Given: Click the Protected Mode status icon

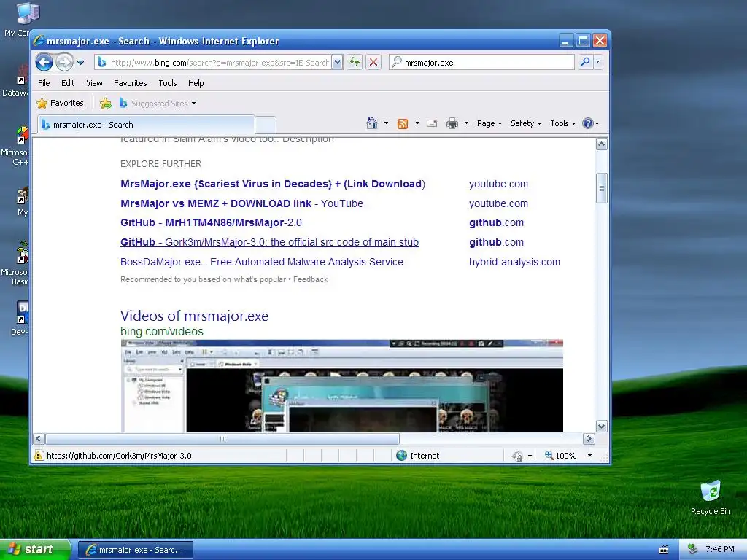Looking at the screenshot, I should pos(517,456).
